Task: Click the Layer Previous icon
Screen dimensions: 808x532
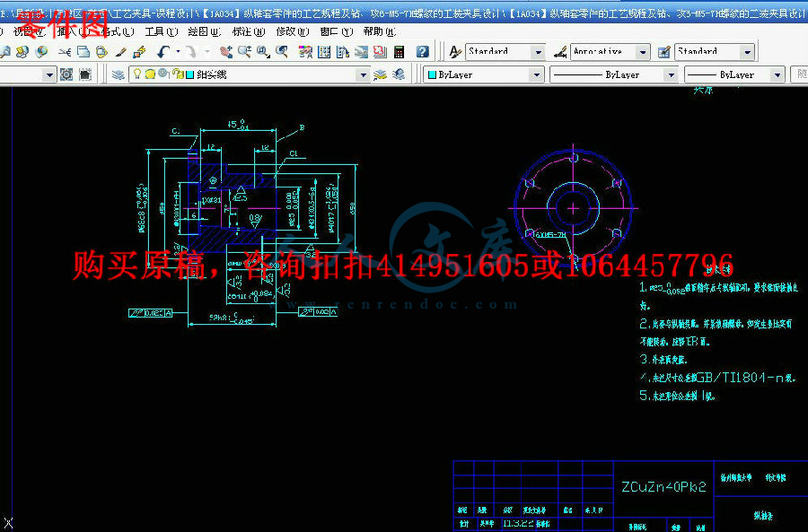Action: pyautogui.click(x=399, y=74)
